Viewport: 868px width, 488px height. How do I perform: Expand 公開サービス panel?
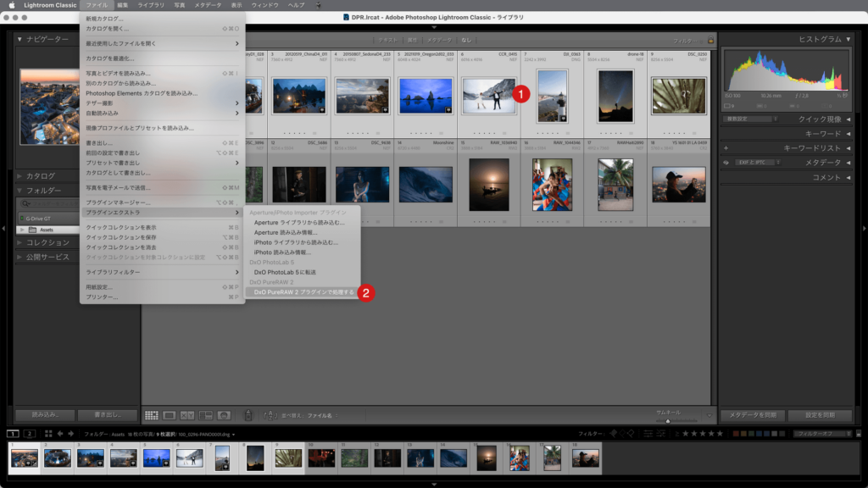click(19, 257)
